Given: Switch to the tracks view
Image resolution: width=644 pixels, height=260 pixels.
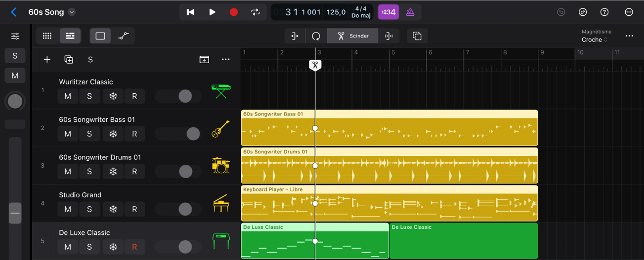Looking at the screenshot, I should [70, 36].
